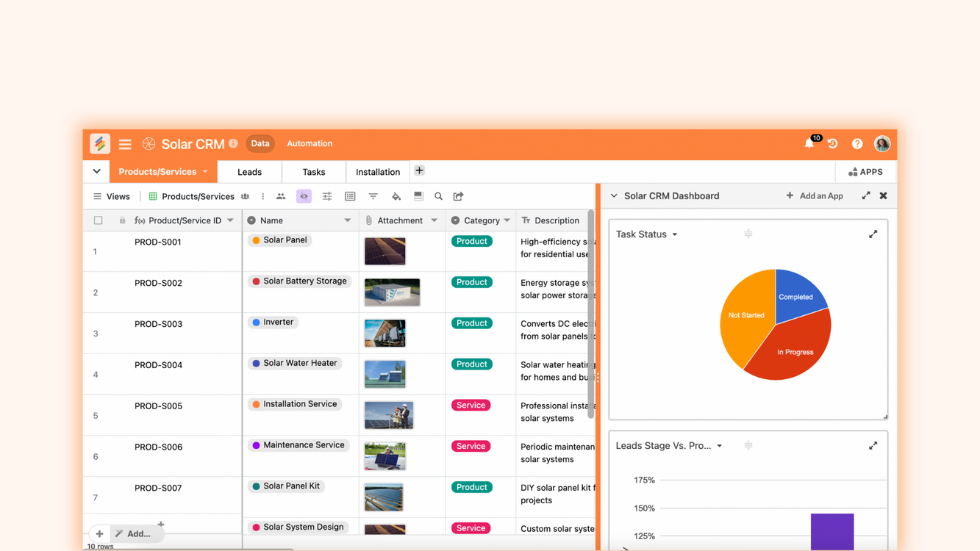Open the user profile avatar

coord(882,143)
